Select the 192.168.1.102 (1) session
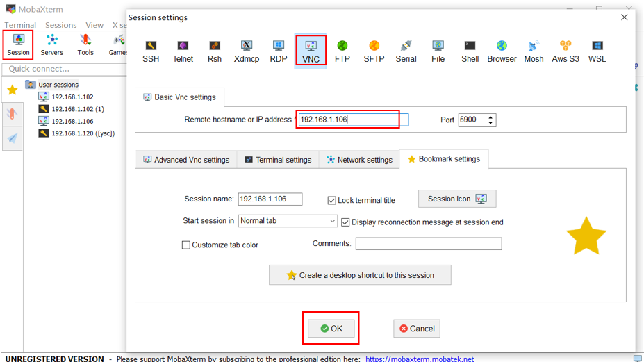 72,109
